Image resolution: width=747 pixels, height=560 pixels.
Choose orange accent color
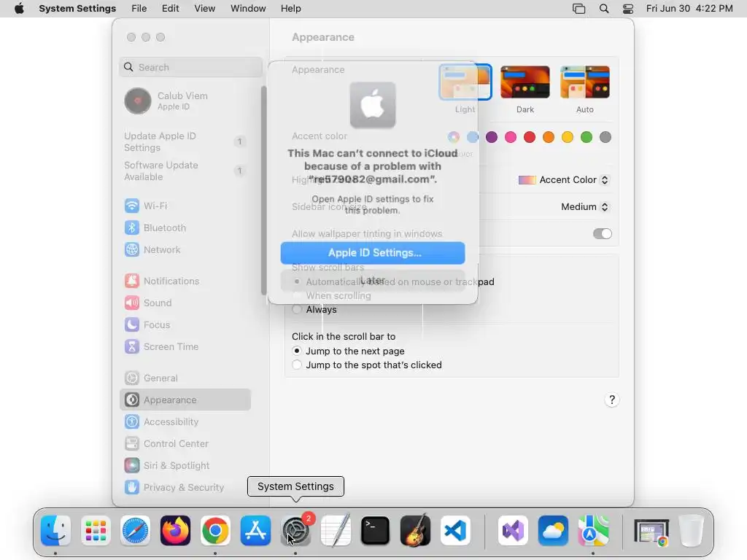pos(549,138)
